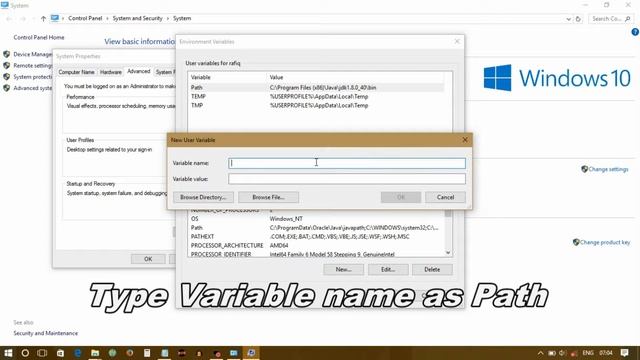
Task: Open the Control Panel help icon
Action: click(x=635, y=32)
